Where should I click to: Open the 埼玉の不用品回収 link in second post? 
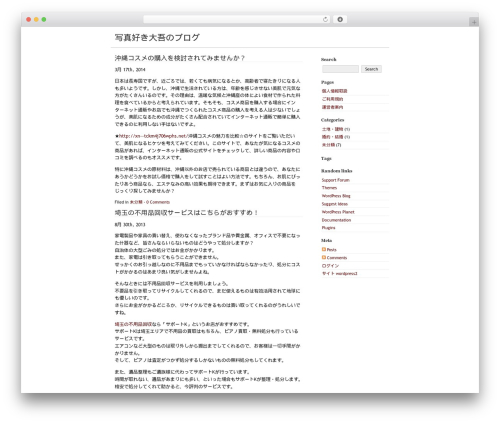(133, 324)
